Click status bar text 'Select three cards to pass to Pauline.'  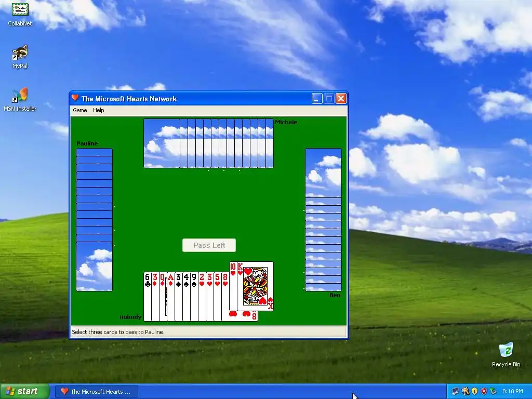coord(118,332)
